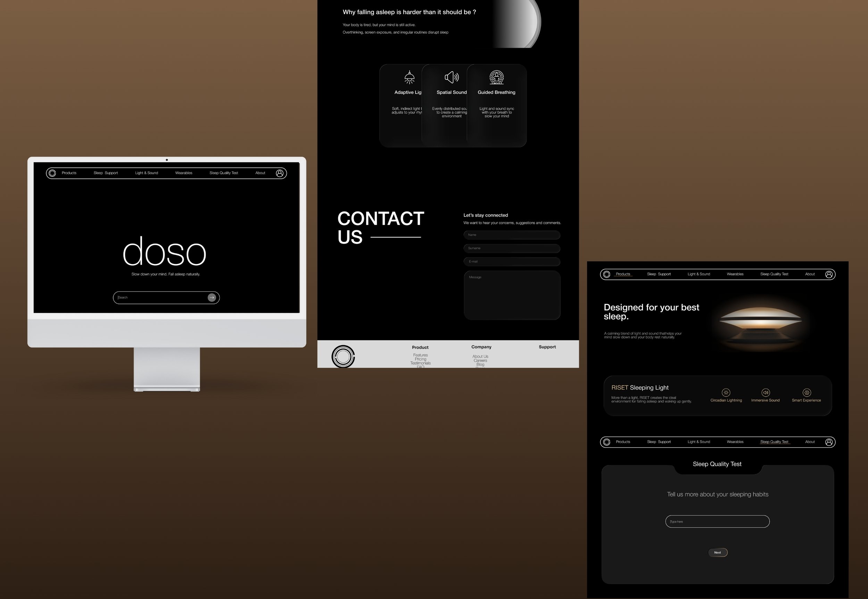The image size is (868, 599).
Task: Click the Next button in the Sleep Quality Test
Action: pos(718,552)
